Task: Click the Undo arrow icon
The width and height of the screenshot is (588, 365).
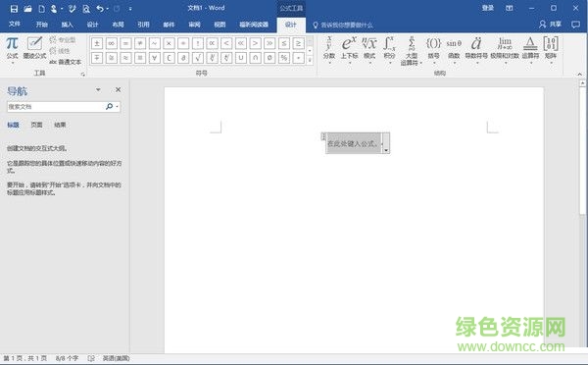Action: click(x=100, y=9)
